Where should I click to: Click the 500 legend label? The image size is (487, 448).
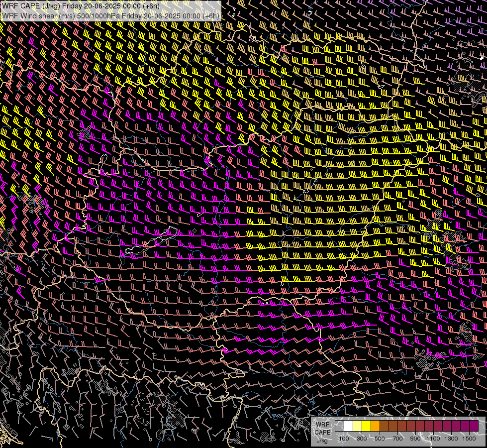380,439
